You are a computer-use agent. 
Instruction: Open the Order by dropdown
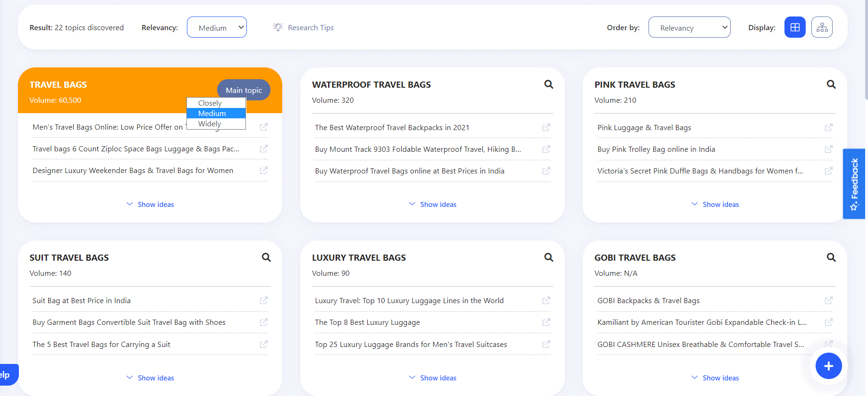point(689,27)
